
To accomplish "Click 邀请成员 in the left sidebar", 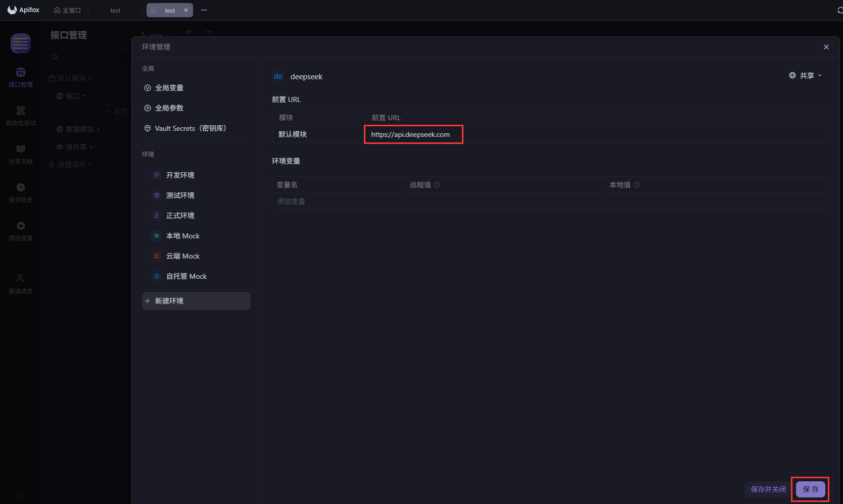I will click(x=21, y=284).
